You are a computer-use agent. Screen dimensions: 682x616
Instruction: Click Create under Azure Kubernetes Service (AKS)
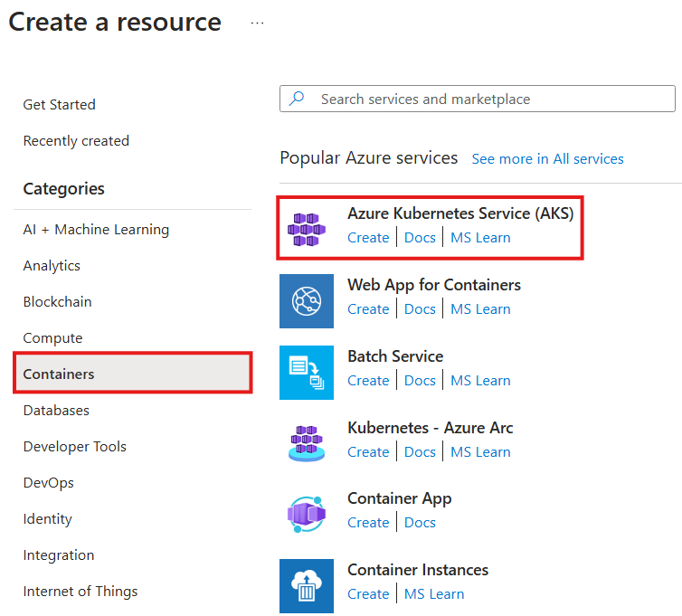[x=368, y=238]
